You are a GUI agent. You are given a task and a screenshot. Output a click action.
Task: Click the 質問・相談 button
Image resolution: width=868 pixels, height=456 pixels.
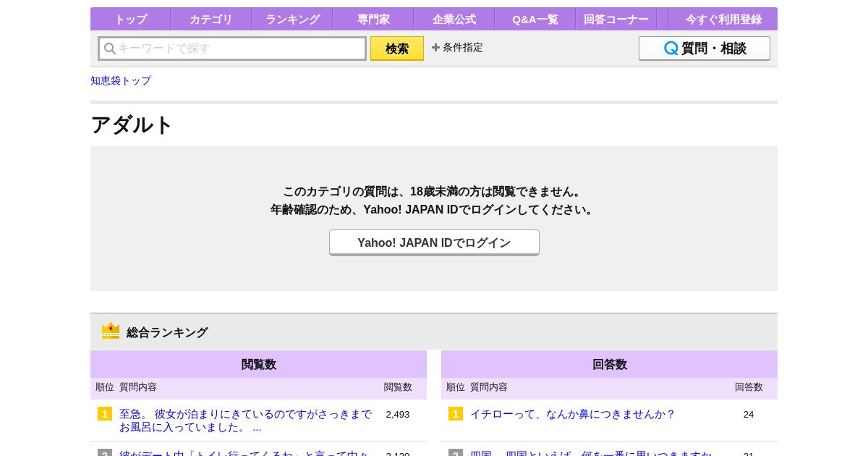(705, 48)
